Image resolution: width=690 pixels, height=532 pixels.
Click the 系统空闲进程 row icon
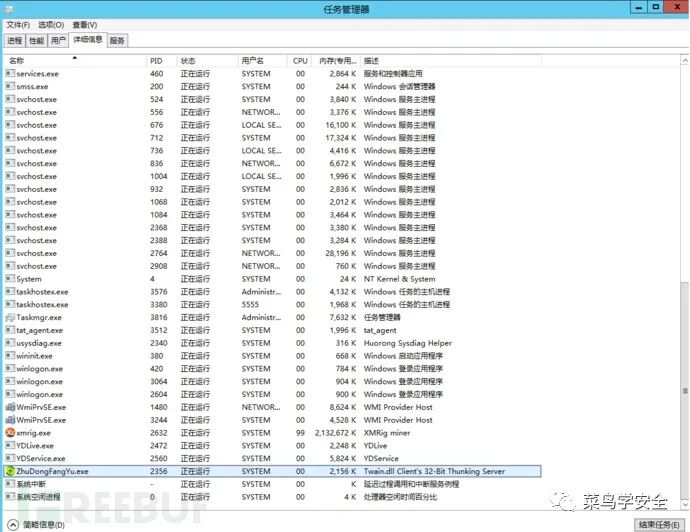pyautogui.click(x=10, y=496)
